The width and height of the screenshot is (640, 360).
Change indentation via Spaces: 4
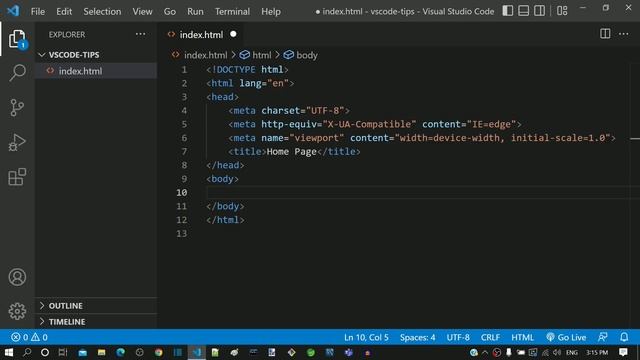(x=418, y=337)
